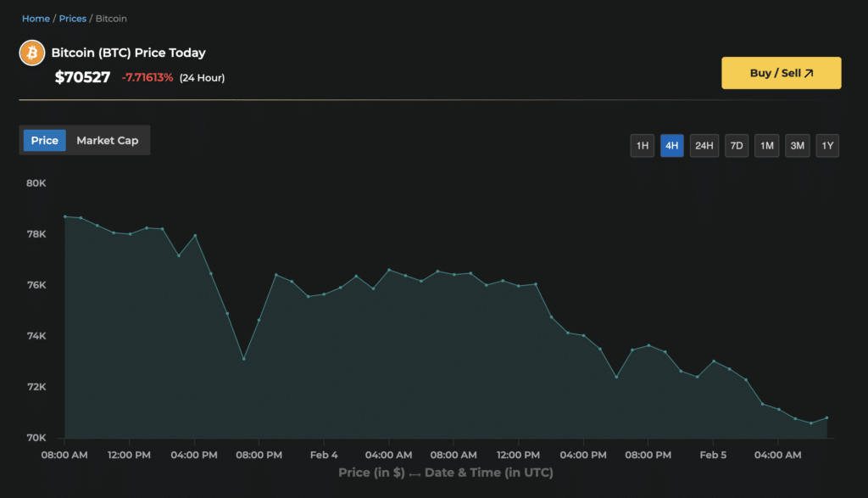Click the Feb 4 x-axis label

coord(324,456)
